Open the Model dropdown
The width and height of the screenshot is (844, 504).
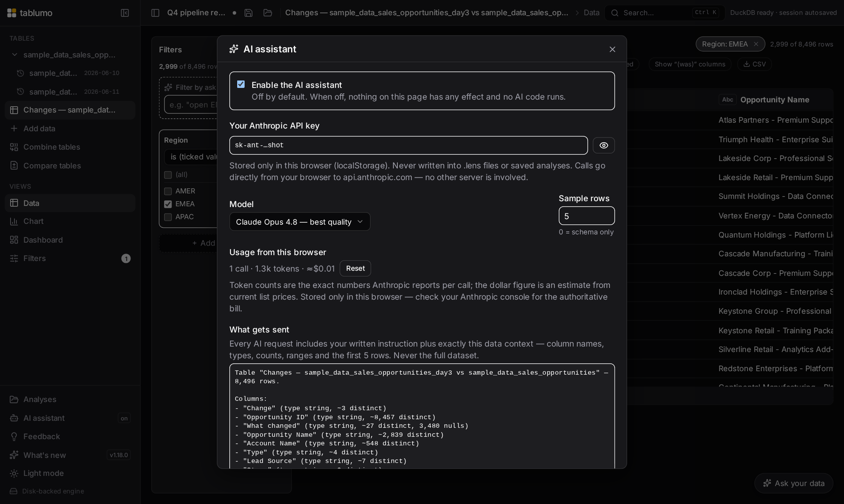pyautogui.click(x=300, y=222)
